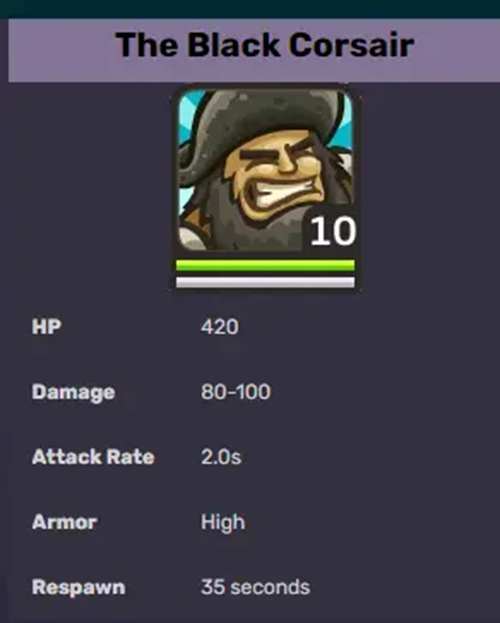Select the HP stat label
This screenshot has width=500, height=623.
[47, 327]
